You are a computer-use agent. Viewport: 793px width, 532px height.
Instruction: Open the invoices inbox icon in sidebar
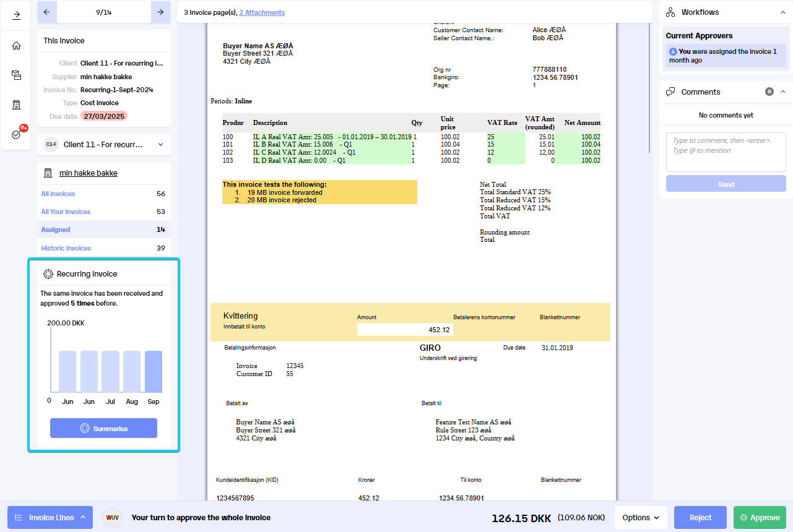pos(16,75)
